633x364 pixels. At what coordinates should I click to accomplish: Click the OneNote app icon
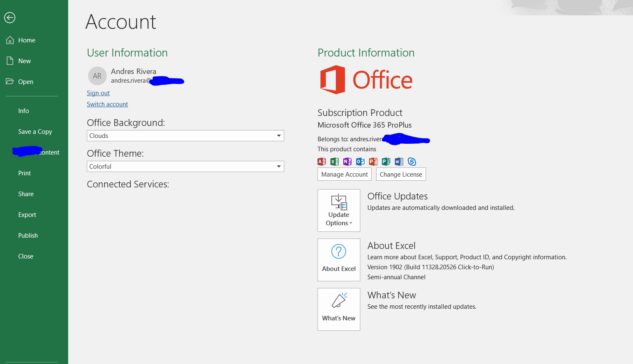click(347, 162)
